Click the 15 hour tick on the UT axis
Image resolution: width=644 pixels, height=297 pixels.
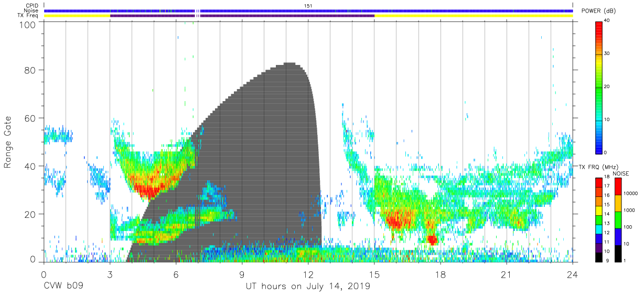click(374, 274)
